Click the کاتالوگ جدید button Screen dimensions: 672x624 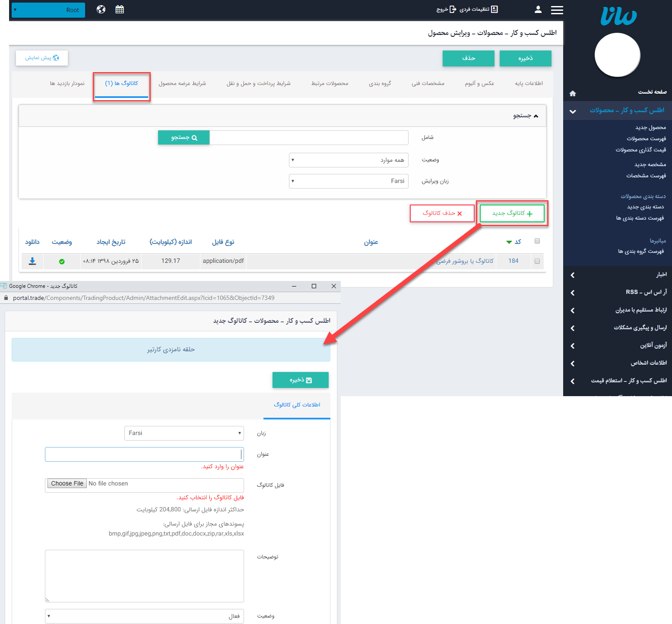pos(512,213)
